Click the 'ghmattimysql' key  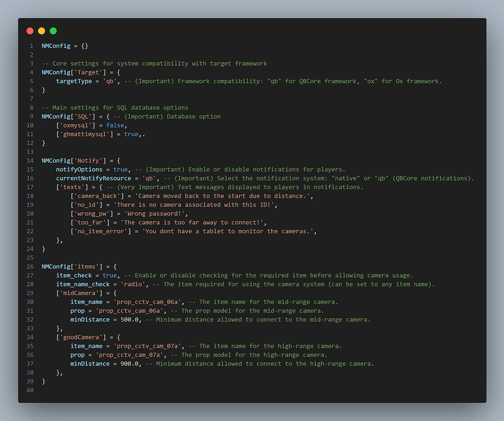coord(85,134)
